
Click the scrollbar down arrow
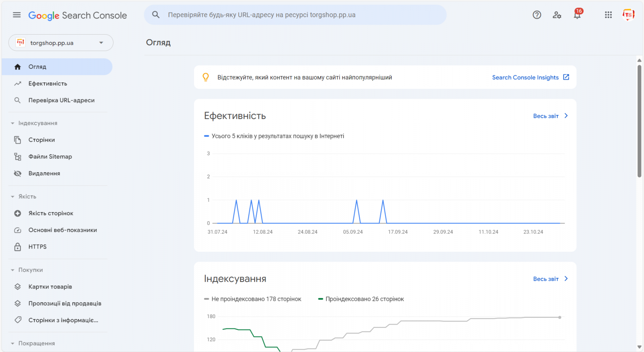point(639,347)
